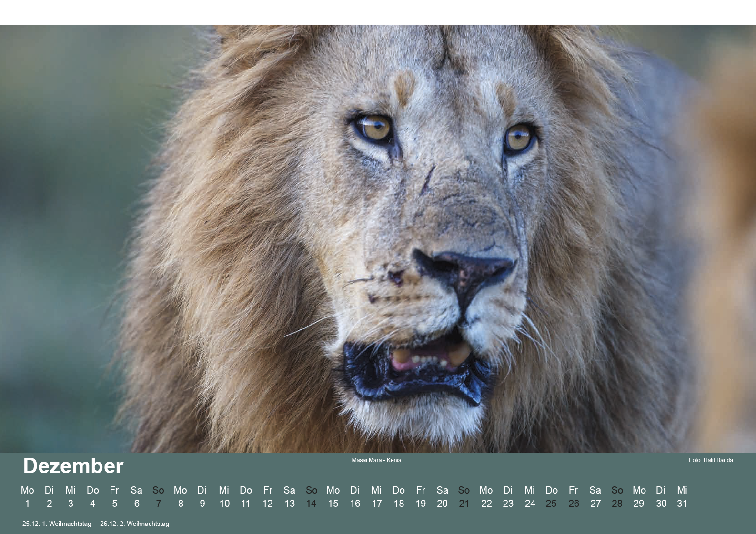Click day number 17
This screenshot has width=756, height=534.
click(377, 504)
